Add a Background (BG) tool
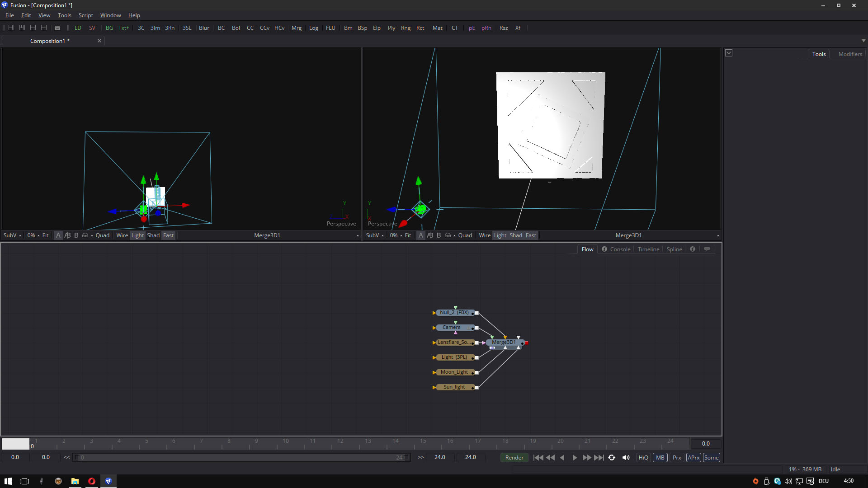Viewport: 868px width, 488px height. (x=109, y=28)
